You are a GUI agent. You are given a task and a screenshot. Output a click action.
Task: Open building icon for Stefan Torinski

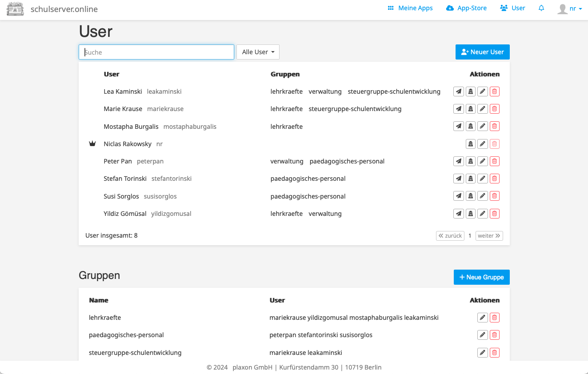click(x=470, y=178)
